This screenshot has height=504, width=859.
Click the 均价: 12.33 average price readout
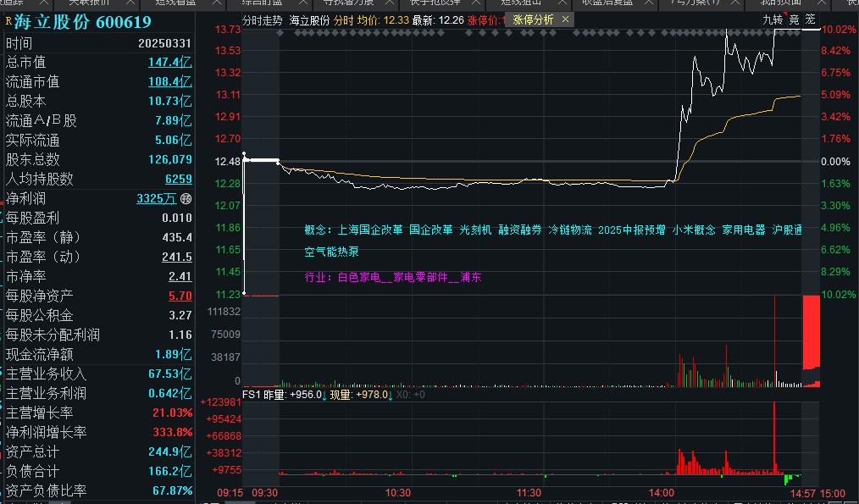click(x=383, y=21)
